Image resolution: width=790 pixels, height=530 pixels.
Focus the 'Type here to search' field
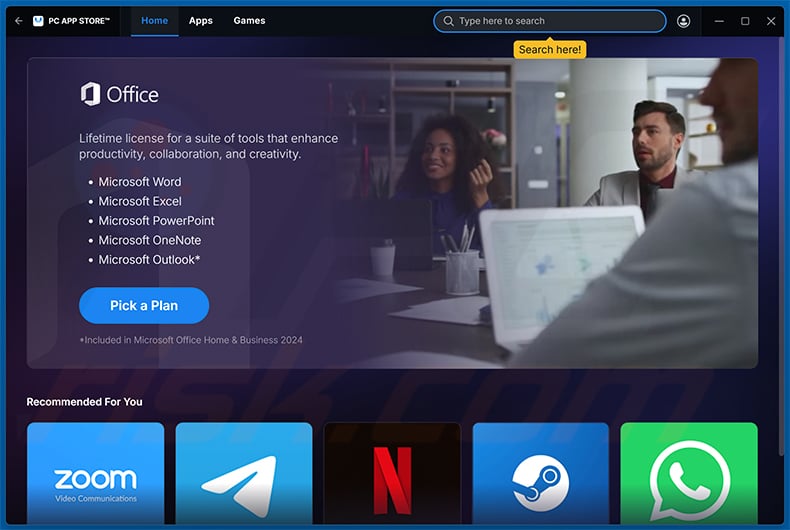[x=549, y=21]
